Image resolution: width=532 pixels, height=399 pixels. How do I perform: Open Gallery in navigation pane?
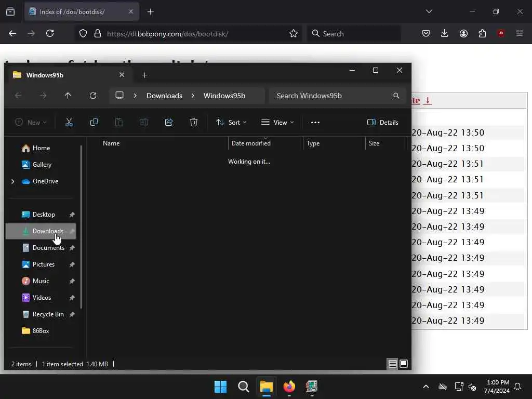click(42, 165)
